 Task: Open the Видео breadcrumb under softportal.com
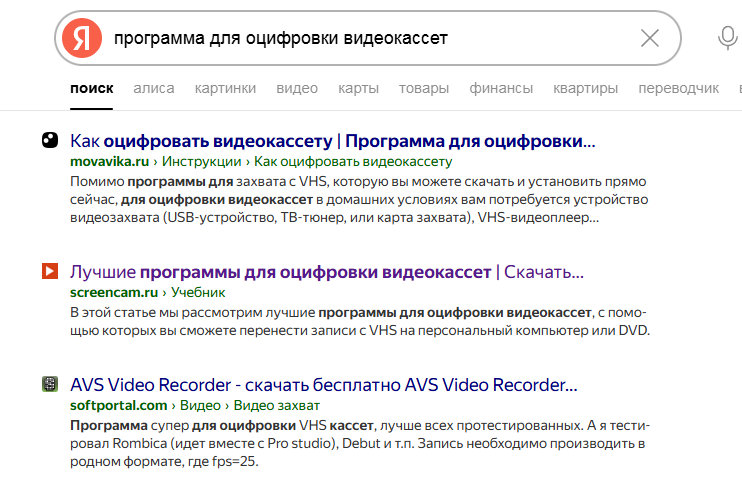[200, 406]
